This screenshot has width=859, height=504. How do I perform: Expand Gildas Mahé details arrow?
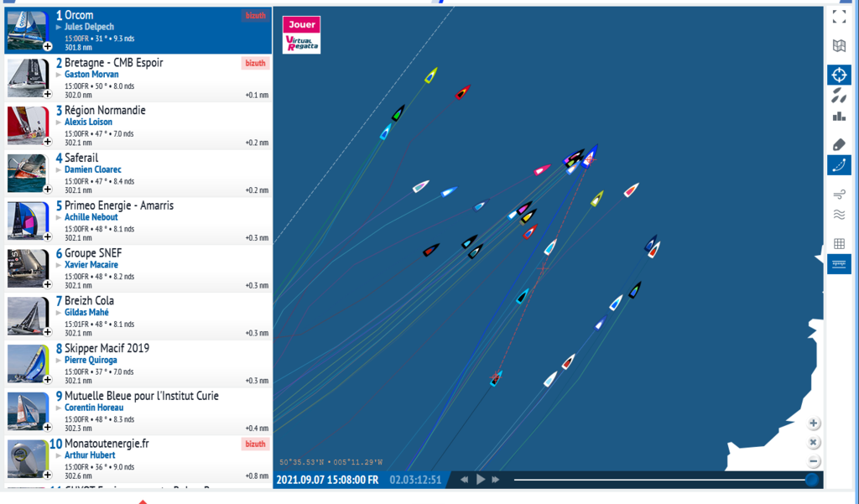(x=59, y=313)
